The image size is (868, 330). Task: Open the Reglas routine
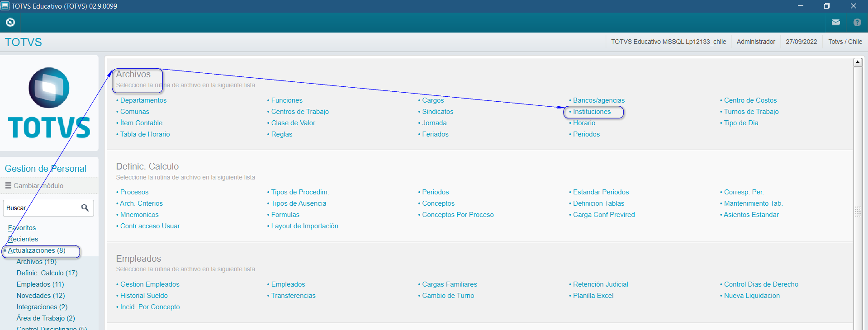tap(281, 134)
